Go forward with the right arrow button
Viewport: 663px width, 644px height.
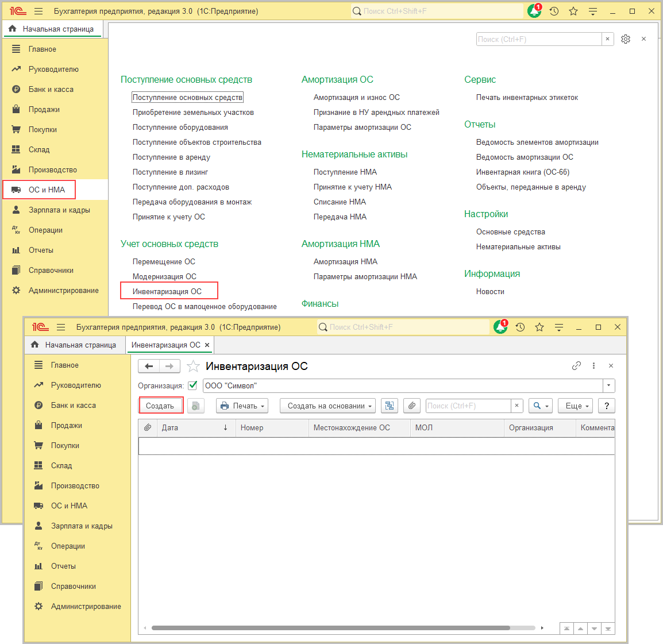click(169, 366)
